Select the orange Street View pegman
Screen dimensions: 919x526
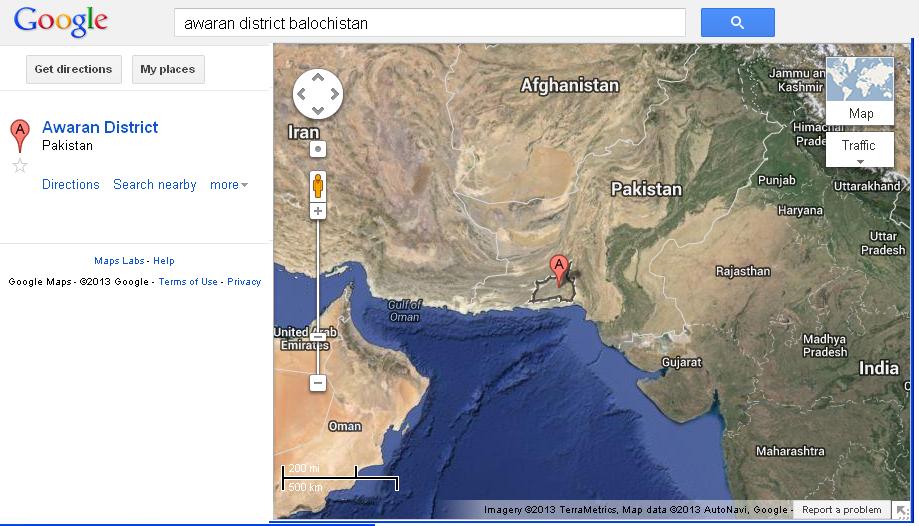[318, 186]
